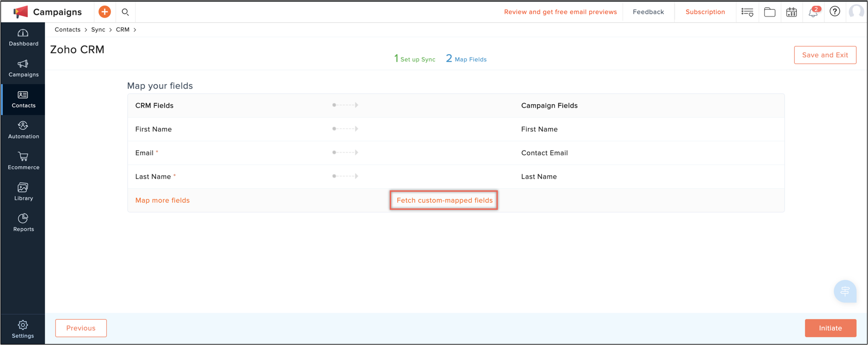Open Library in the sidebar
868x345 pixels.
pos(23,192)
